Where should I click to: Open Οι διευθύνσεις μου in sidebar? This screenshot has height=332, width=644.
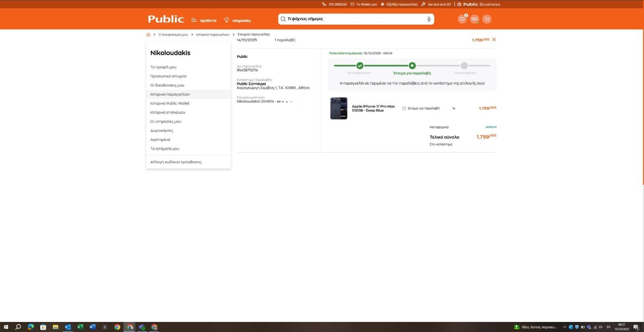tap(167, 85)
